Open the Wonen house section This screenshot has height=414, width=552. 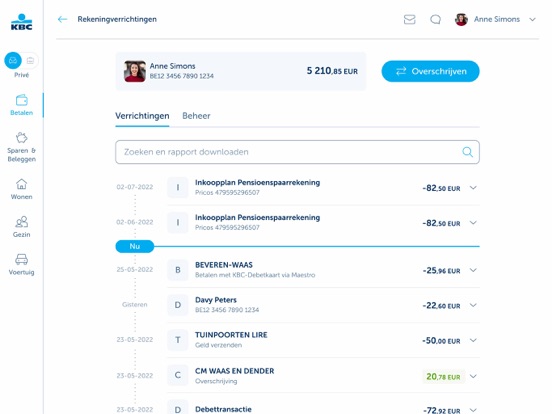21,189
